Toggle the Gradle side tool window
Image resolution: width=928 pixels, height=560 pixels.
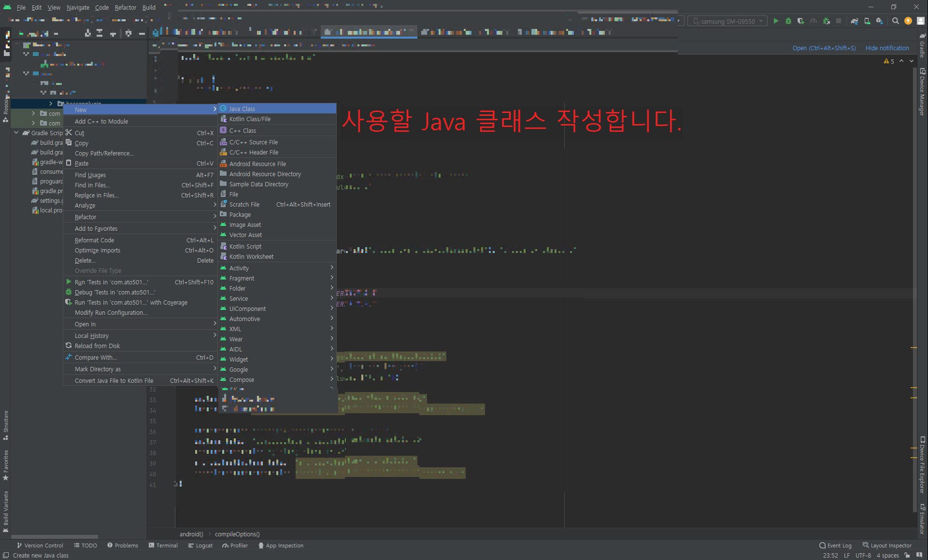[x=923, y=47]
